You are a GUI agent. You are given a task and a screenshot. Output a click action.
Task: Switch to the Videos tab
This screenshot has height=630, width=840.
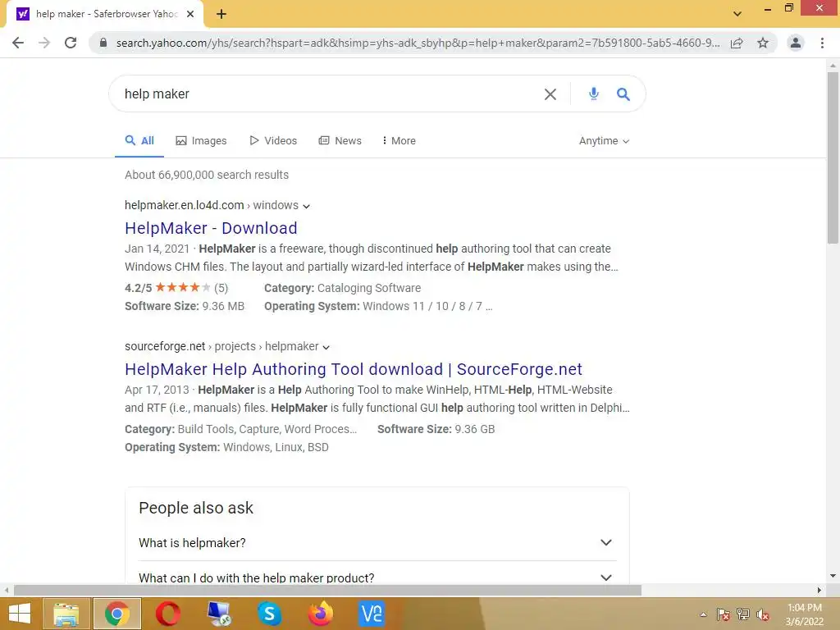point(273,140)
